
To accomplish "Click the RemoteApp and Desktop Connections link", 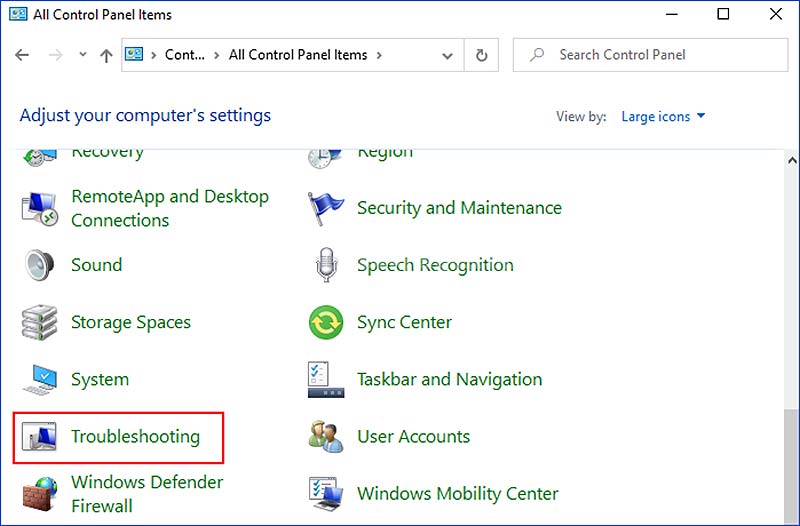I will 170,208.
